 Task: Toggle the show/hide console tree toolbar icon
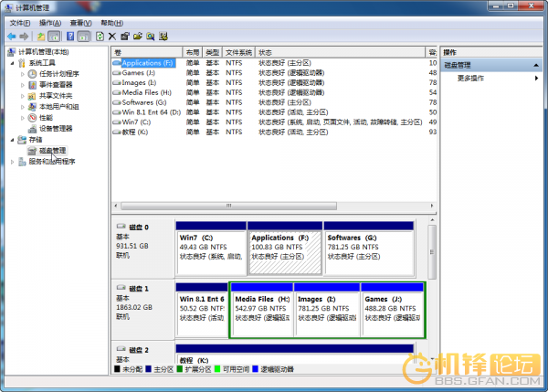pos(54,37)
